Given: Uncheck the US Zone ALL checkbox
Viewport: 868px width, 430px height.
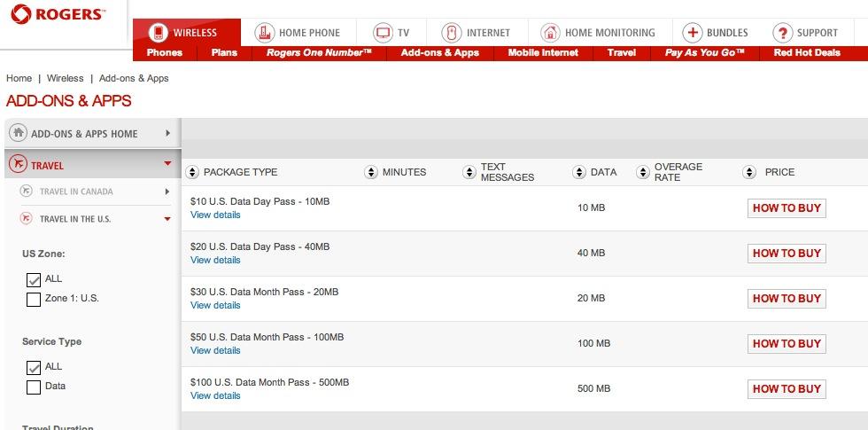Looking at the screenshot, I should (34, 280).
